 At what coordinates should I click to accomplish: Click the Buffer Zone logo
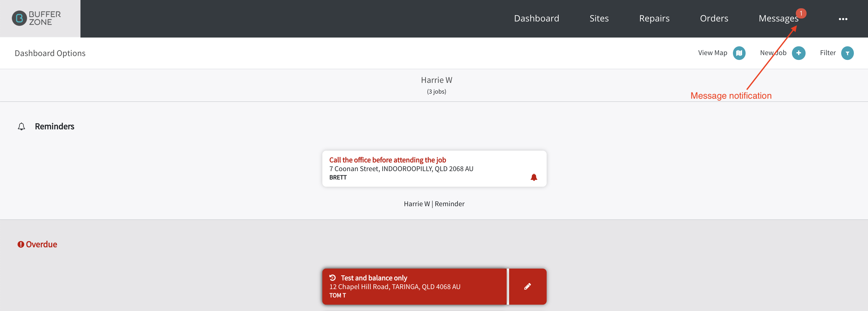click(x=36, y=18)
